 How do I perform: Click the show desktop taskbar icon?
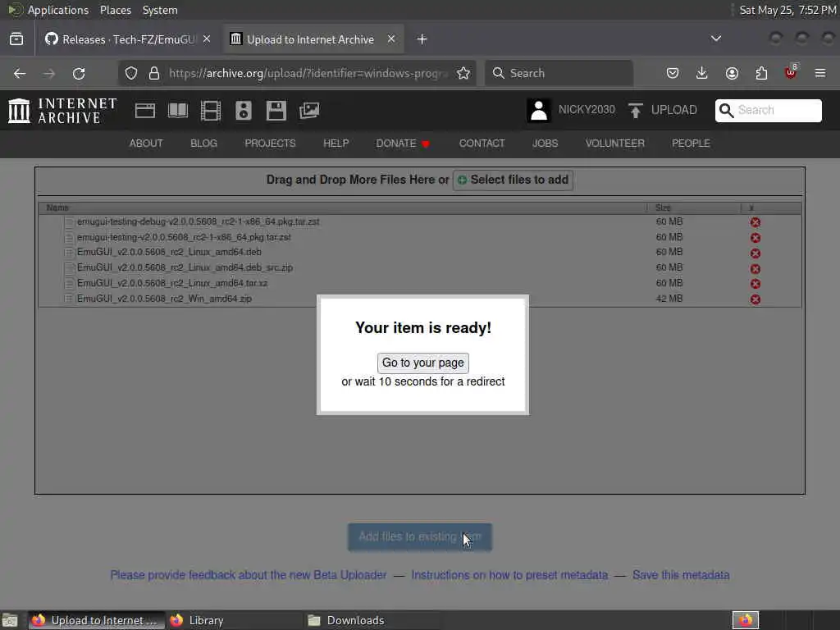pos(10,620)
